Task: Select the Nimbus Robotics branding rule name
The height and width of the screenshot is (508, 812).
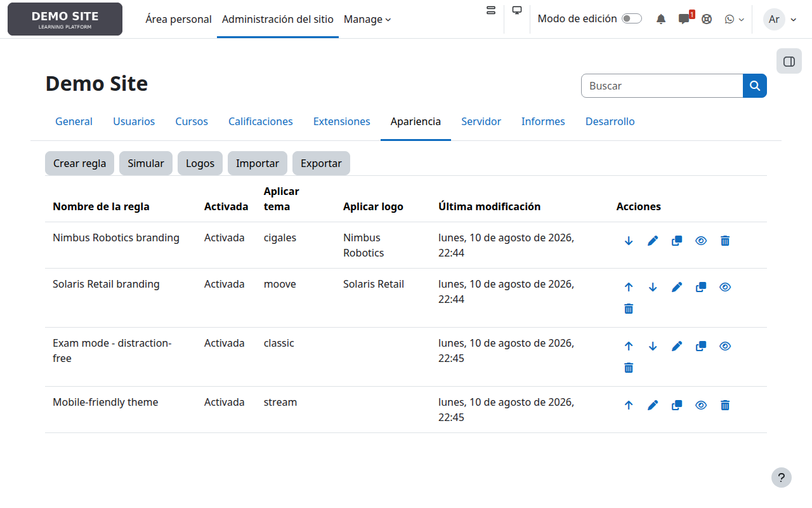Action: [x=116, y=237]
